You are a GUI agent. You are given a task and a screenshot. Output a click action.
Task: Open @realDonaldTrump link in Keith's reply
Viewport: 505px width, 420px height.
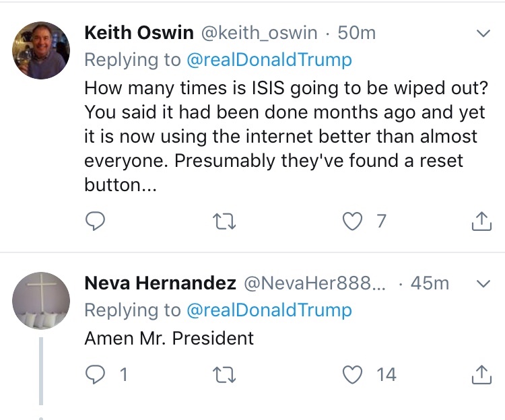tap(268, 60)
